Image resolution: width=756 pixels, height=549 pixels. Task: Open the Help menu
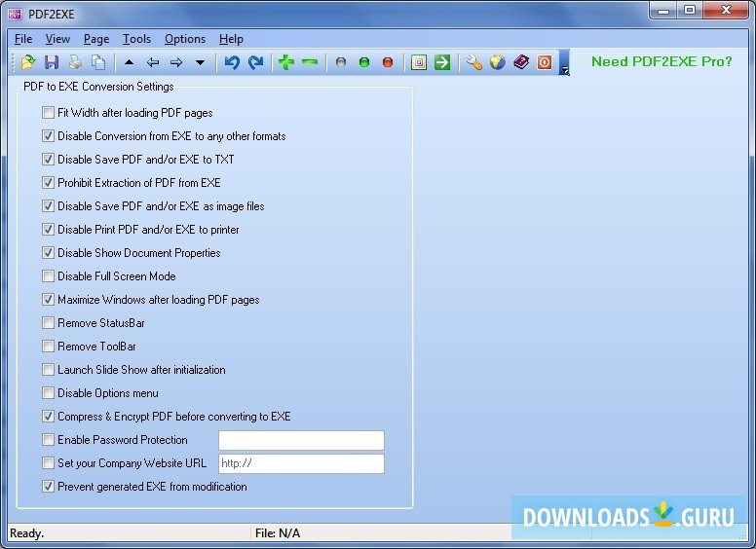231,39
